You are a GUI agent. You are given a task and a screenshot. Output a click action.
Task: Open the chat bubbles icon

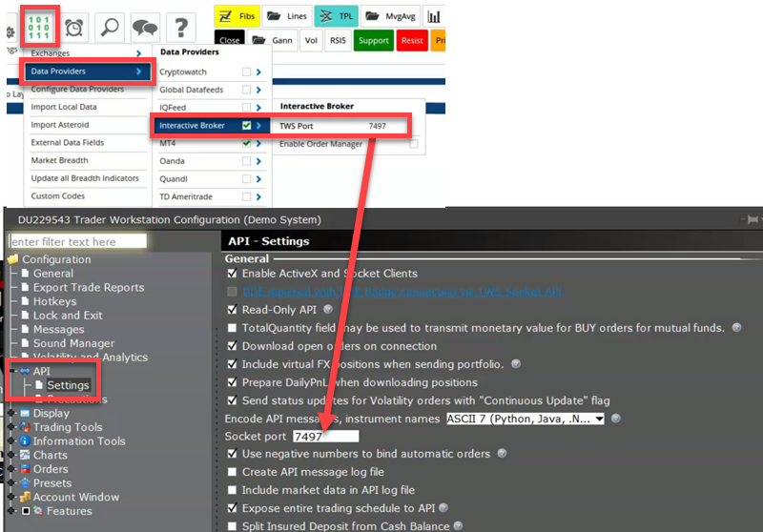tap(145, 28)
